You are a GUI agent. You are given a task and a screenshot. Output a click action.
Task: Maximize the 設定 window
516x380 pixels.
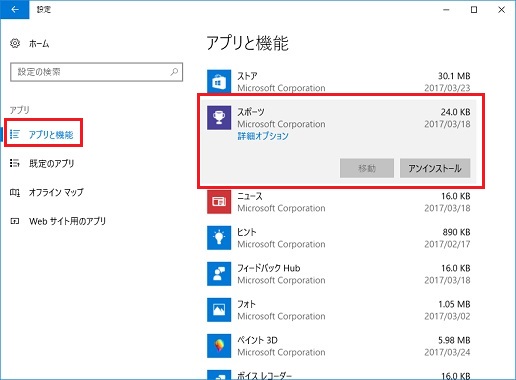474,10
